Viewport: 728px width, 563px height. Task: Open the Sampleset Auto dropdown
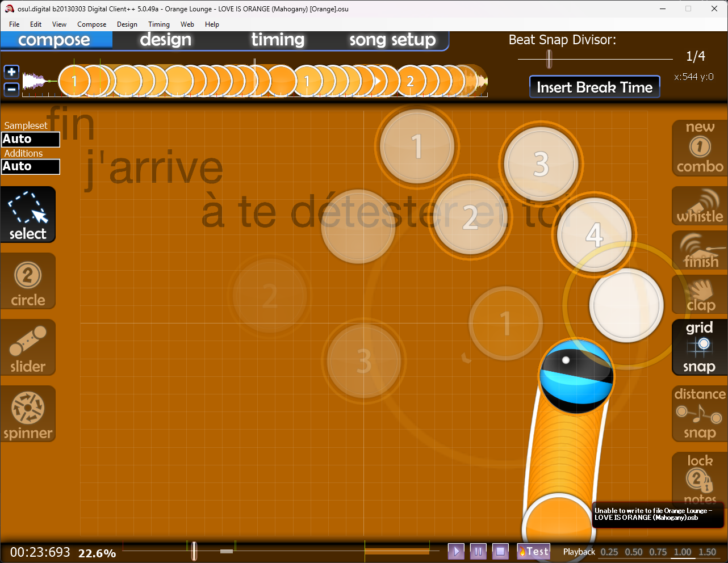(x=31, y=139)
